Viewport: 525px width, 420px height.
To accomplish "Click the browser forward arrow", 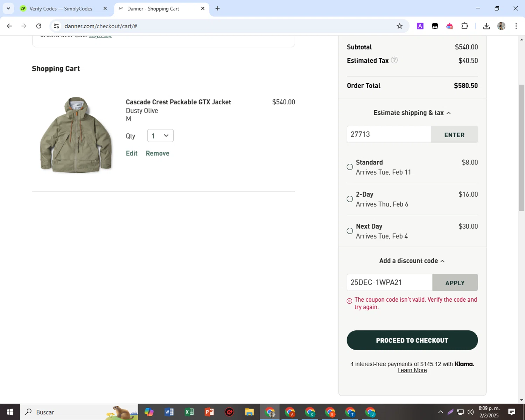I will coord(24,26).
